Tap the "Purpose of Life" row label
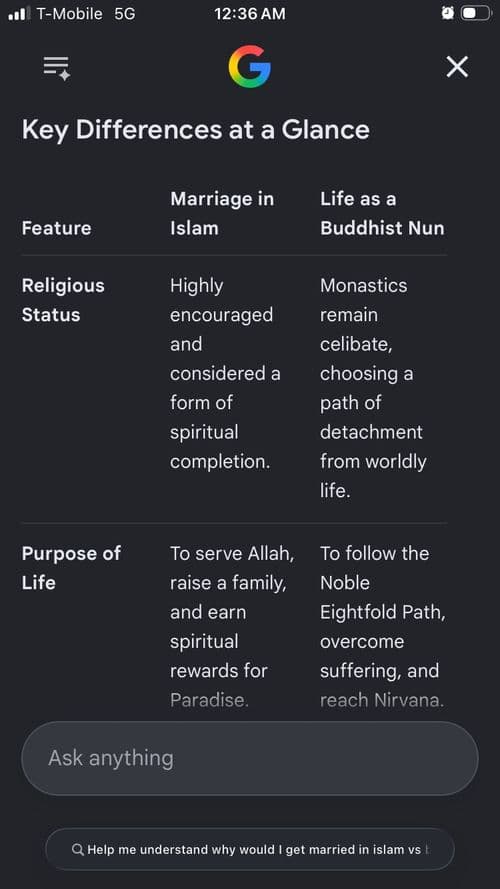Viewport: 500px width, 889px height. [71, 568]
